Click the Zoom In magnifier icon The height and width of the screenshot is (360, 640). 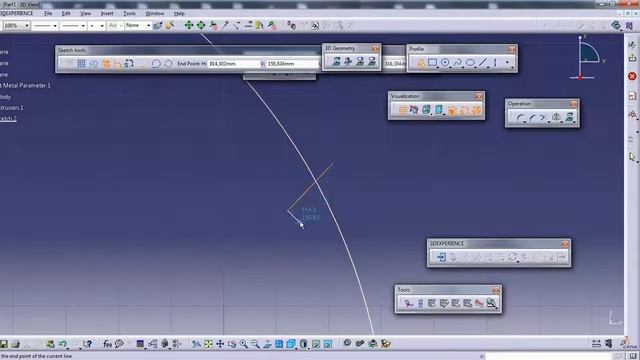(244, 344)
